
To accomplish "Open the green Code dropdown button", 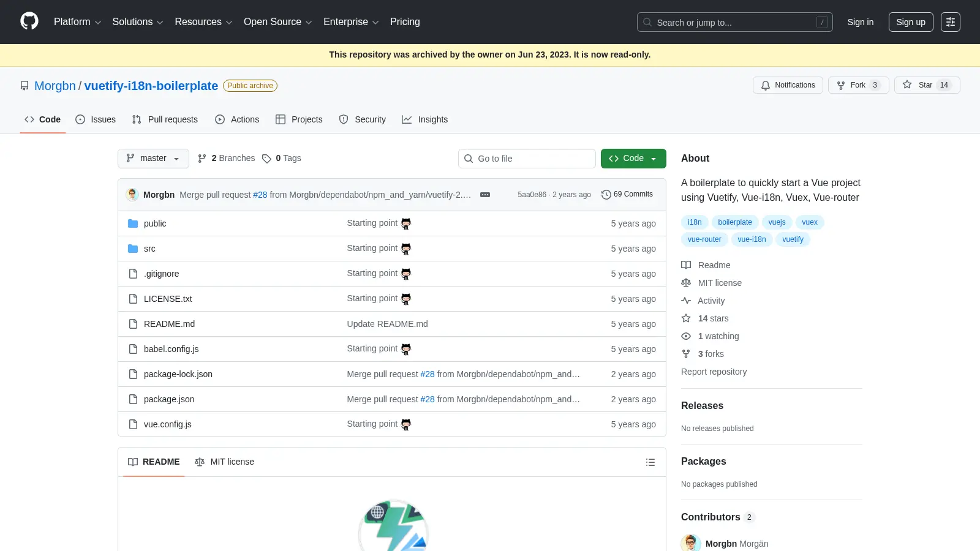I will tap(633, 159).
